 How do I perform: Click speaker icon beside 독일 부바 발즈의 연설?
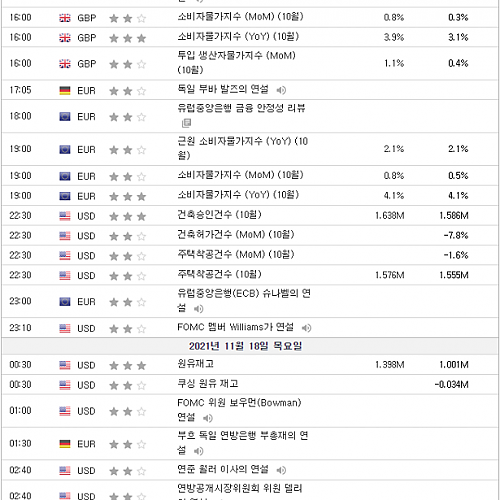pyautogui.click(x=281, y=90)
